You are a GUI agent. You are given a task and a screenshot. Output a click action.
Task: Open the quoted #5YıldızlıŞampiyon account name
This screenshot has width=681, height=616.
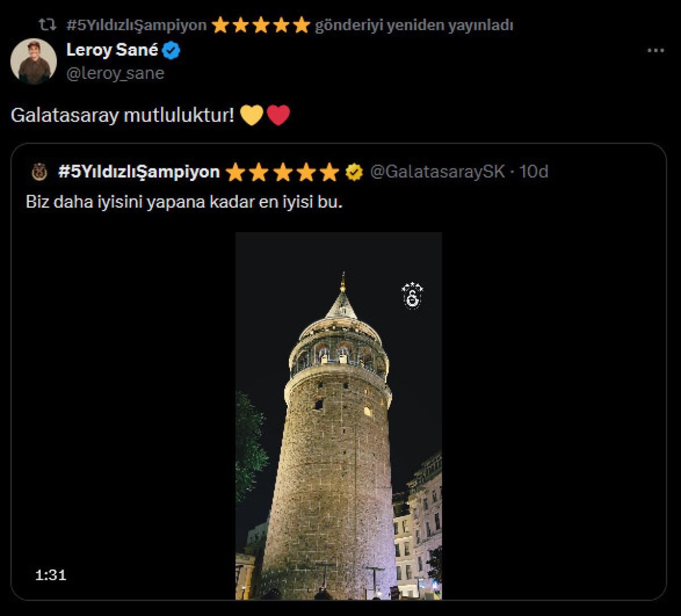(139, 172)
